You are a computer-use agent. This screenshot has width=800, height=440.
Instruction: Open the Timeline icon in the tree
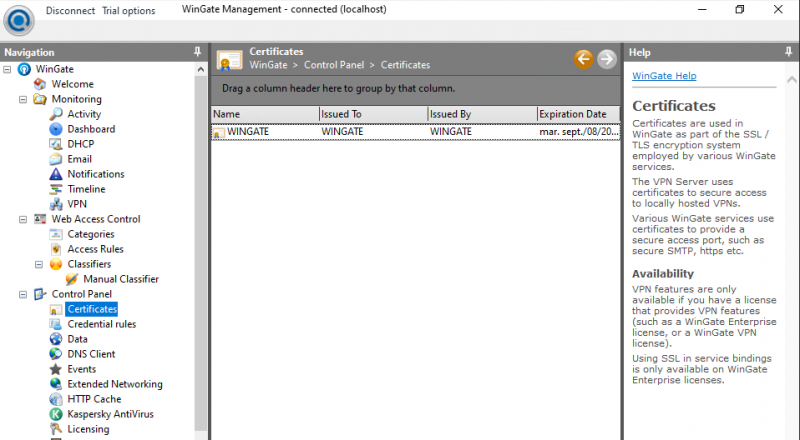(56, 189)
